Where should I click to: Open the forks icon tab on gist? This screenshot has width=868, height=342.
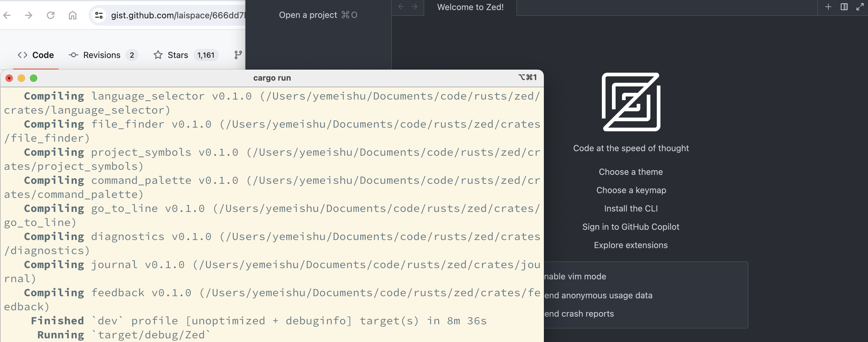pos(238,55)
